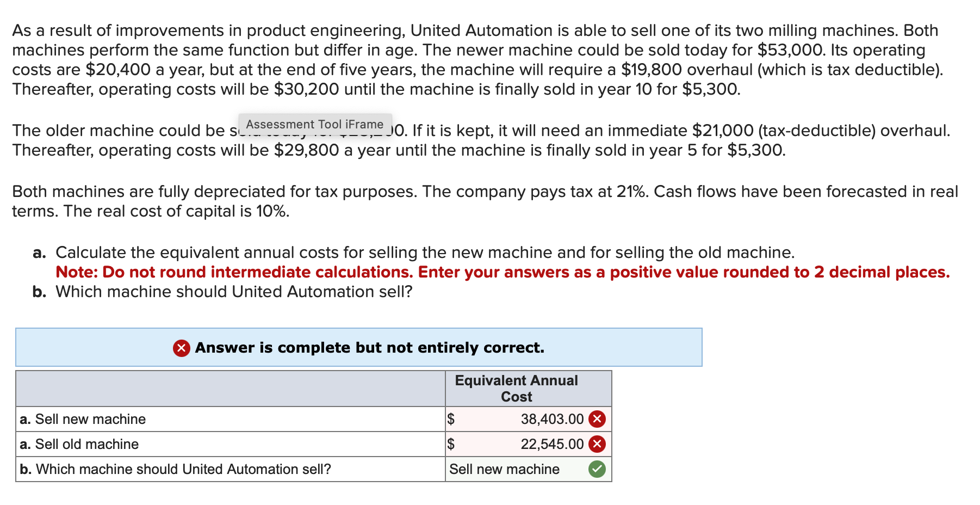Click the Assessment Tool iFrame label

314,124
